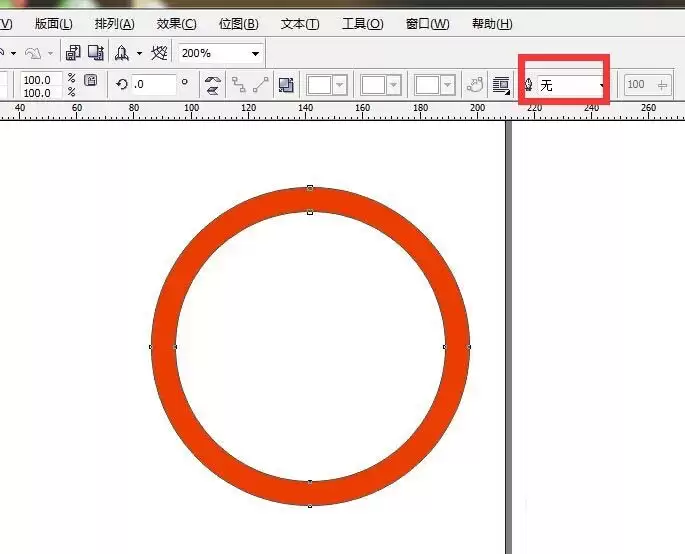Click the stepped connector node icon
The width and height of the screenshot is (685, 554).
[x=239, y=84]
